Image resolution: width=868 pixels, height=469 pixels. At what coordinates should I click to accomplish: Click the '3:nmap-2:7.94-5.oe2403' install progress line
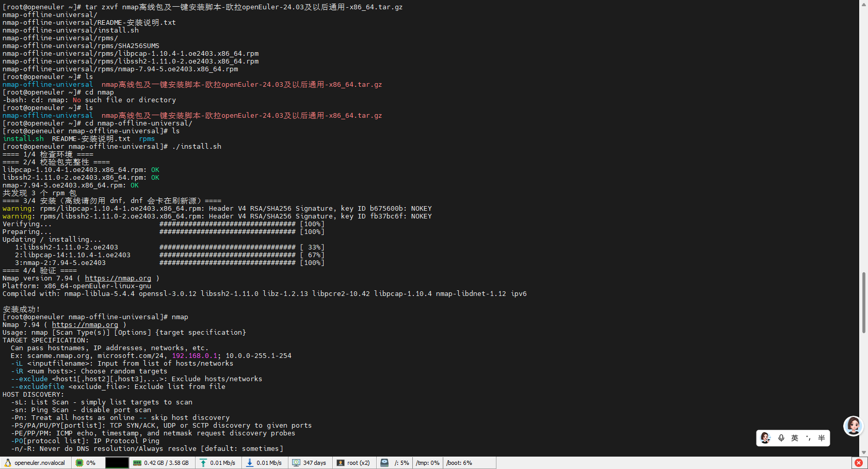pyautogui.click(x=170, y=263)
